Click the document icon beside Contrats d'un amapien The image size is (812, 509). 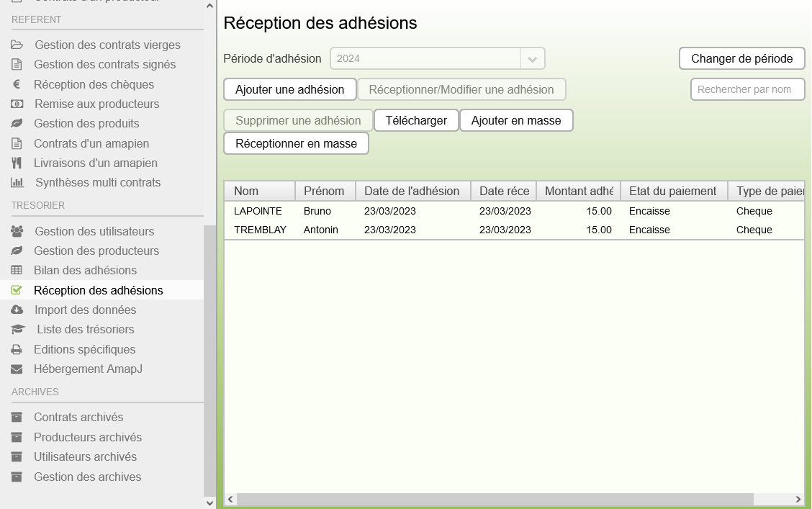tap(17, 143)
